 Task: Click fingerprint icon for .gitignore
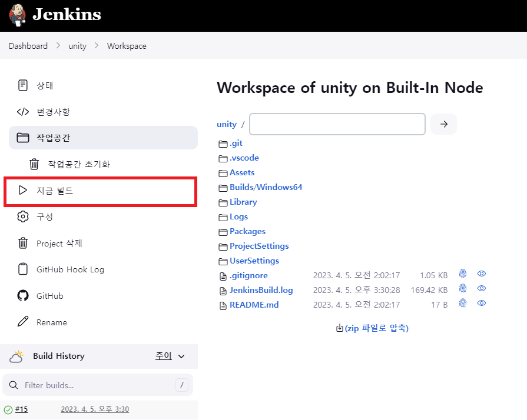click(463, 274)
